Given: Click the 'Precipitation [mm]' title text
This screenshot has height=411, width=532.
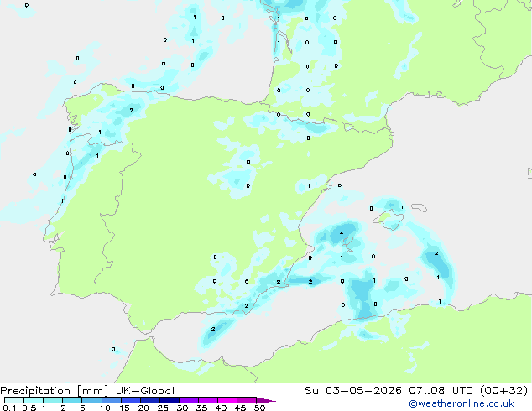Looking at the screenshot, I should [x=55, y=391].
